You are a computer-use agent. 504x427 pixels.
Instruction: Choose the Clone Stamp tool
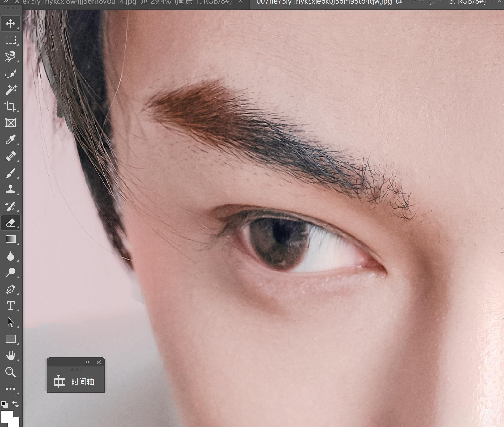tap(11, 189)
